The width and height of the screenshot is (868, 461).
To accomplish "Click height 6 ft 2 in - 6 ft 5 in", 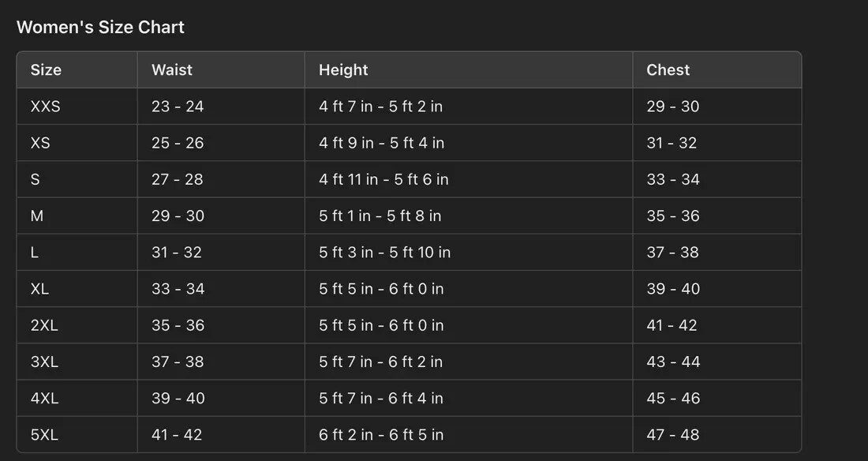I will (x=381, y=434).
